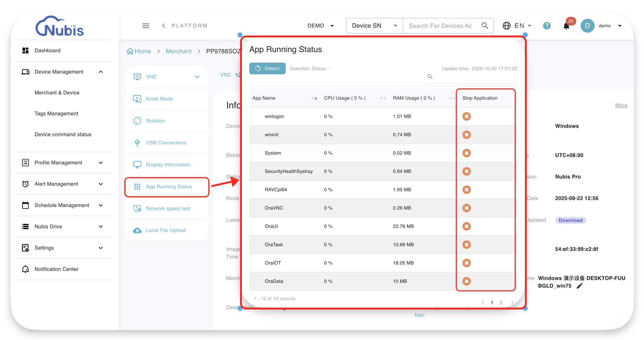Open Kiosk Mode menu item
644x340 pixels.
point(159,99)
